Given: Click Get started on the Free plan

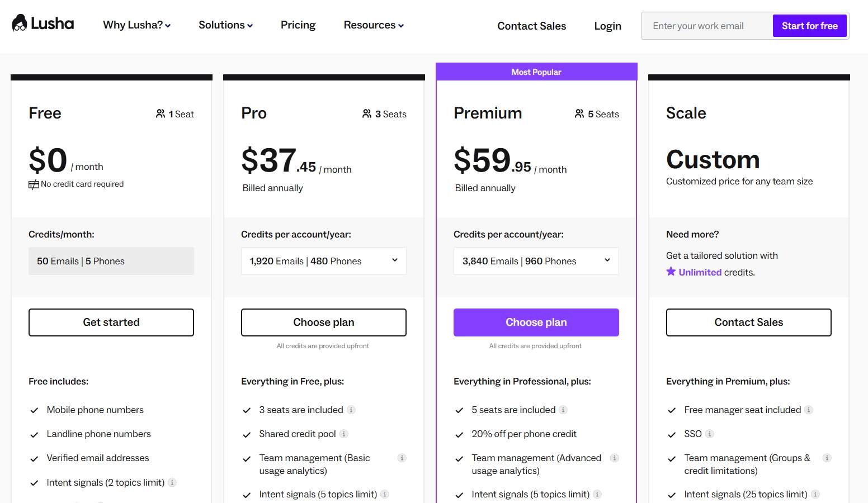Looking at the screenshot, I should click(111, 322).
